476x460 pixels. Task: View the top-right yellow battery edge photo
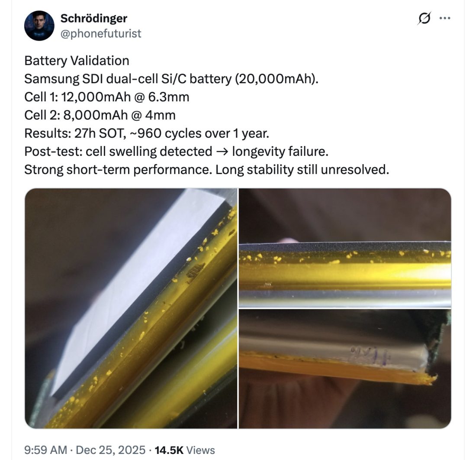(345, 248)
